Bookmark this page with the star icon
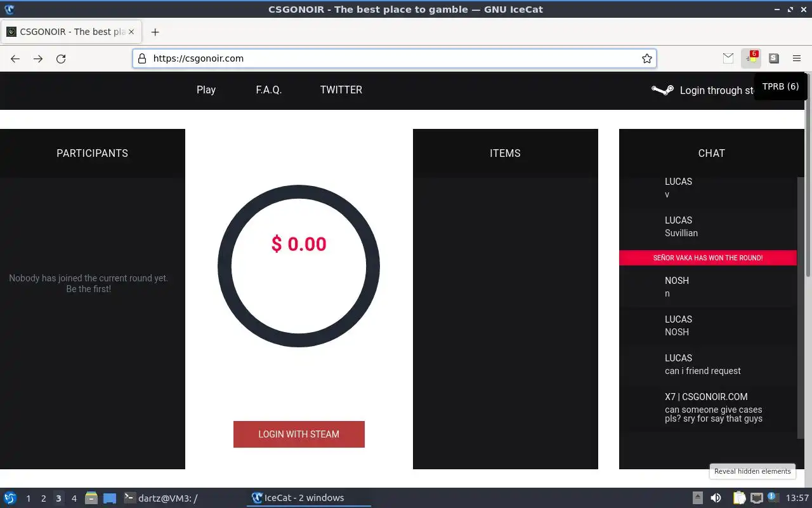This screenshot has width=812, height=508. pyautogui.click(x=646, y=58)
